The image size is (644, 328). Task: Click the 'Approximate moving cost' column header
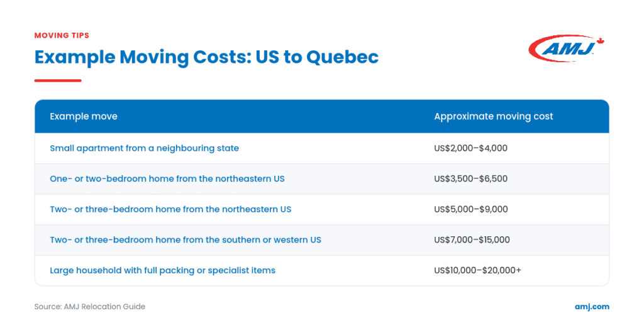pyautogui.click(x=493, y=117)
